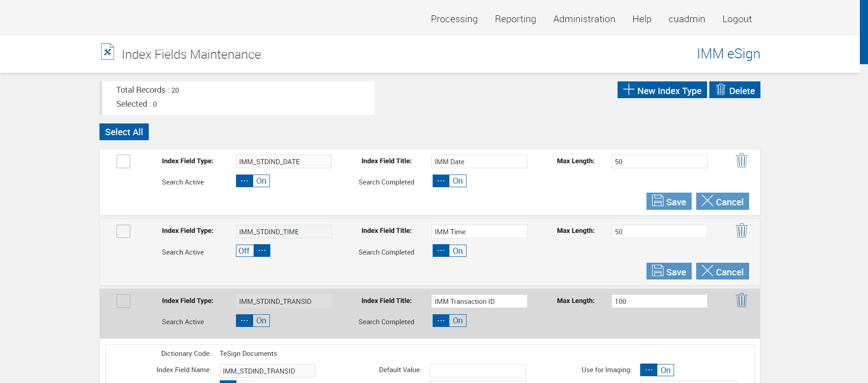Turn off Search Completed for IMM Date
Screen dimensions: 868x383
pyautogui.click(x=449, y=181)
